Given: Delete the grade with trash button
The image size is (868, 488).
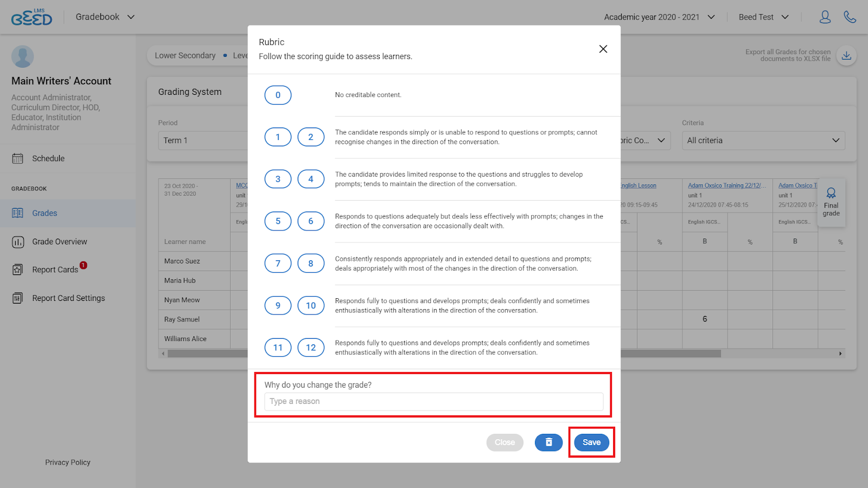Looking at the screenshot, I should point(548,442).
